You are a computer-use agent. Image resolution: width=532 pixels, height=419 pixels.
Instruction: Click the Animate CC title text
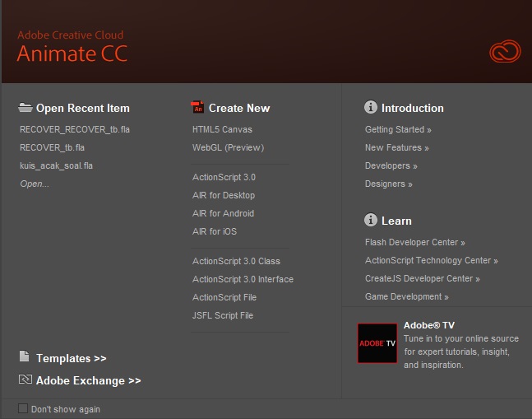click(x=72, y=54)
